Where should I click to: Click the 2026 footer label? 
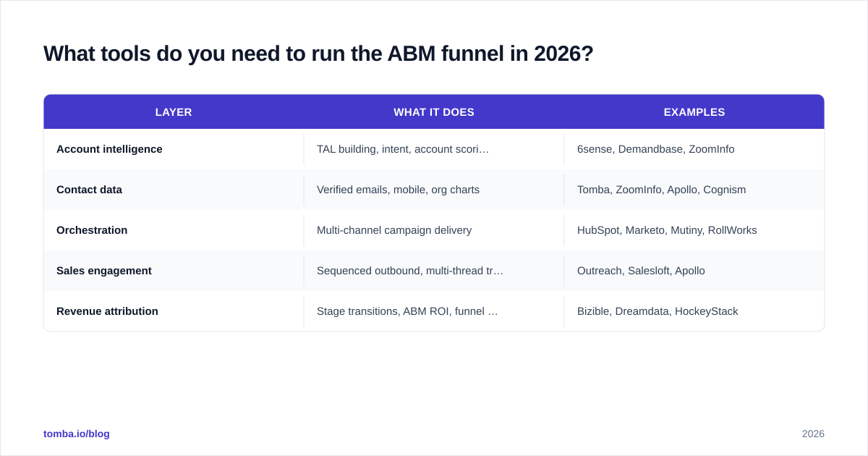pyautogui.click(x=813, y=434)
